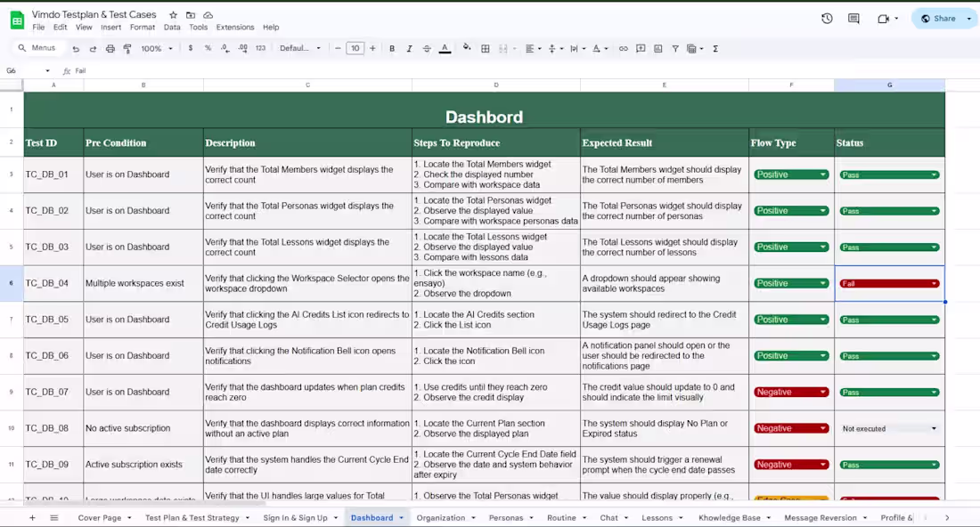
Task: Open the name box cell dropdown arrow
Action: point(47,70)
